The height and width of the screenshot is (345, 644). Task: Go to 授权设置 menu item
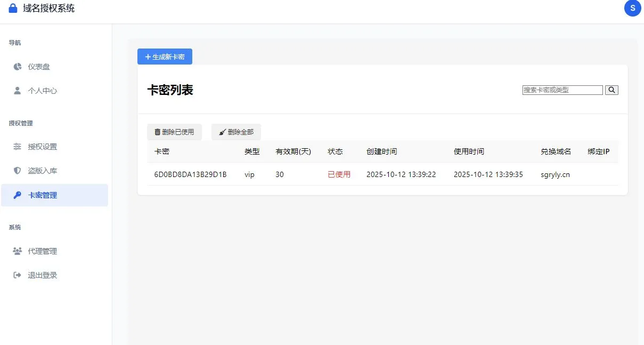42,147
